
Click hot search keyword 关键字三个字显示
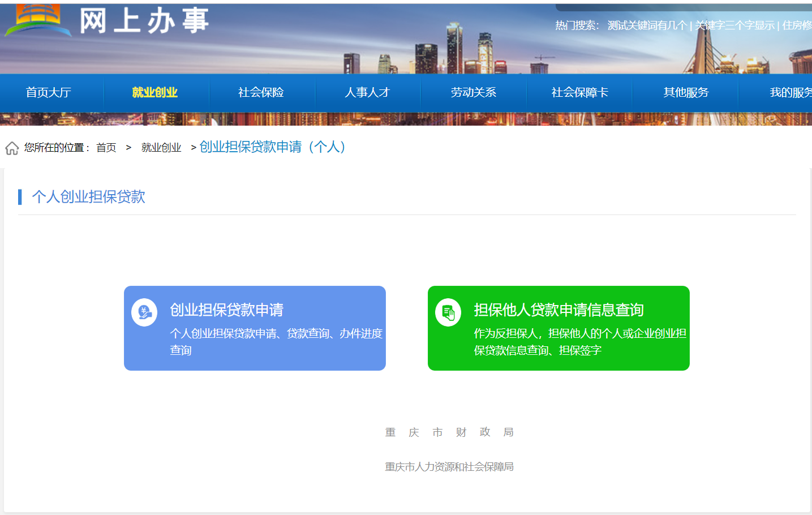[x=734, y=25]
